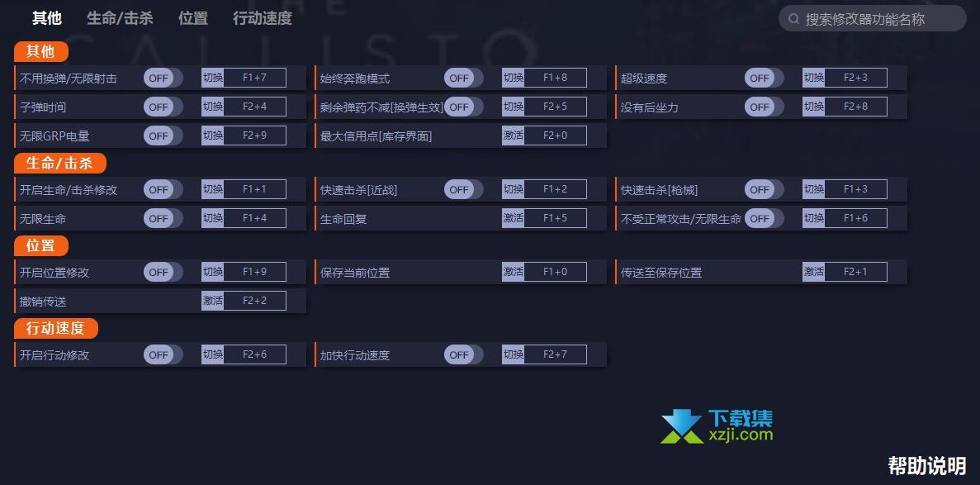Click the F1+8 hotkey box
The height and width of the screenshot is (485, 980).
click(555, 78)
